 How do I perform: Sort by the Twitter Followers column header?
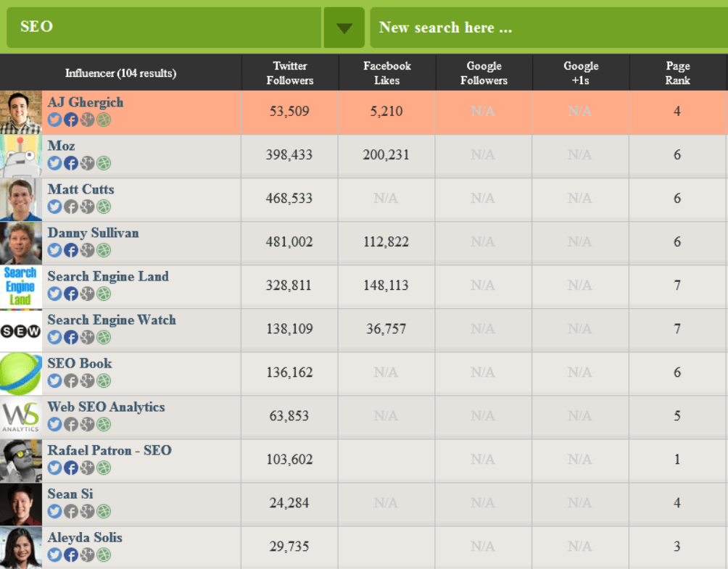(290, 73)
